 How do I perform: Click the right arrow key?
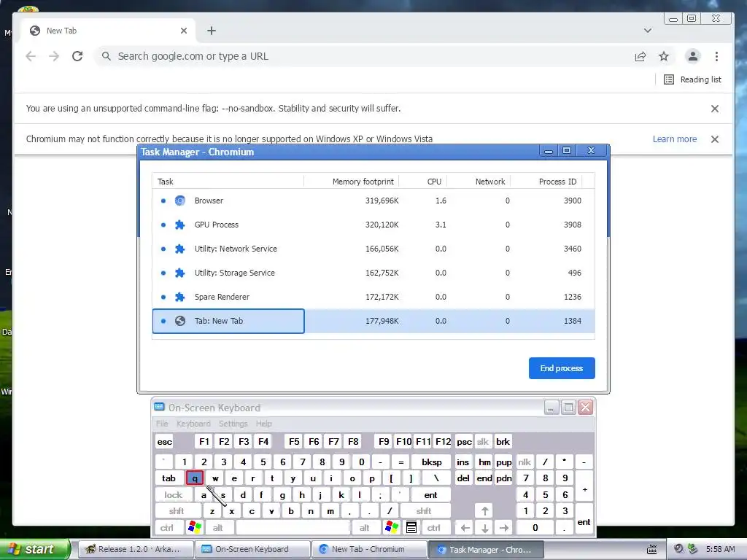[x=504, y=528]
